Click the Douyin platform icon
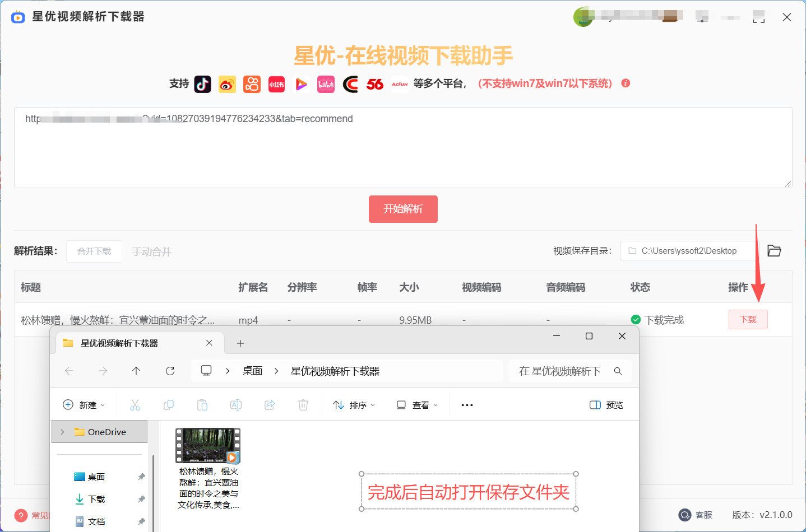The height and width of the screenshot is (532, 806). [x=202, y=84]
